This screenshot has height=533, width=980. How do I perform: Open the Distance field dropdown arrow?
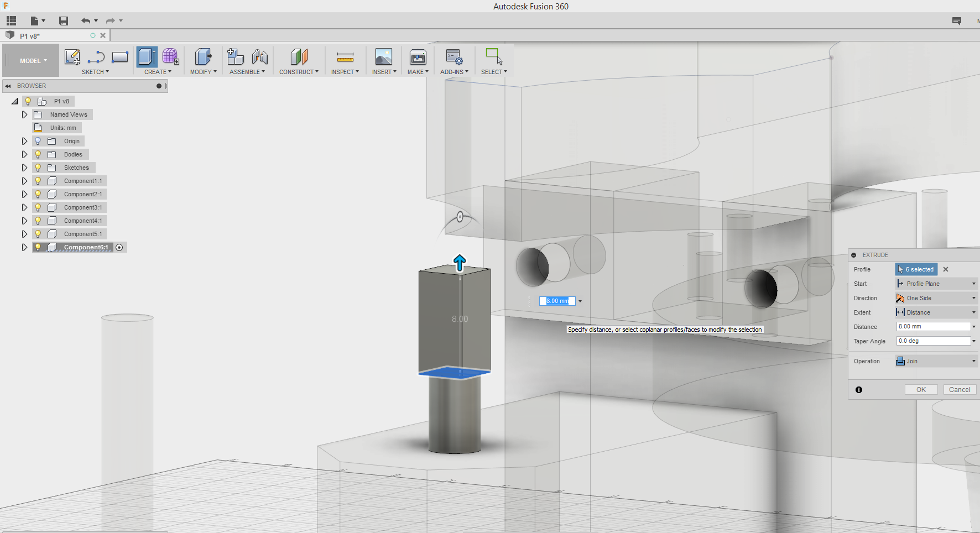pos(974,327)
